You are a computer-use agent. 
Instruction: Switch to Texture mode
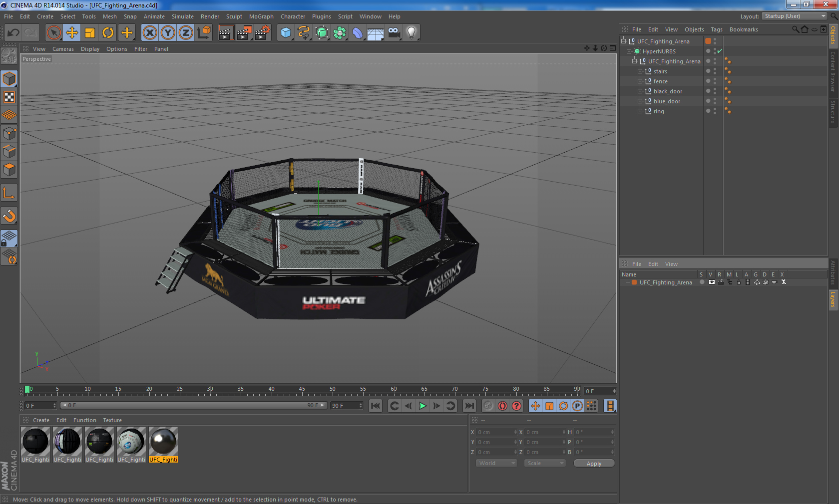point(9,97)
